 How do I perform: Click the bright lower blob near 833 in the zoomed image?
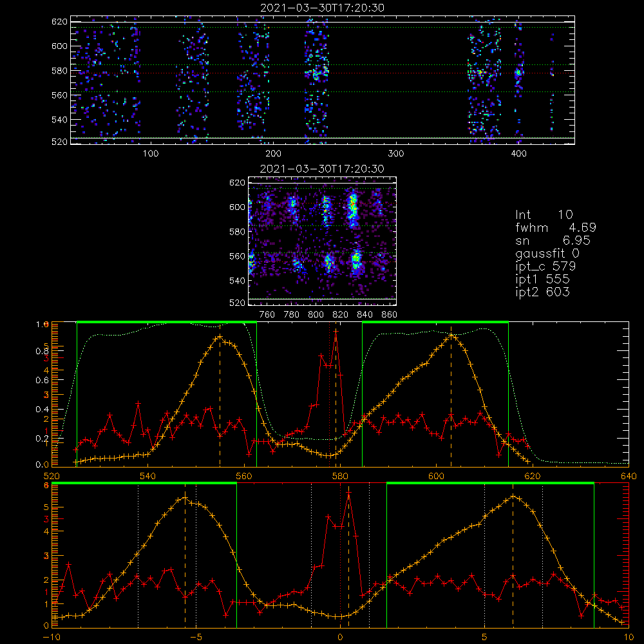pyautogui.click(x=355, y=260)
